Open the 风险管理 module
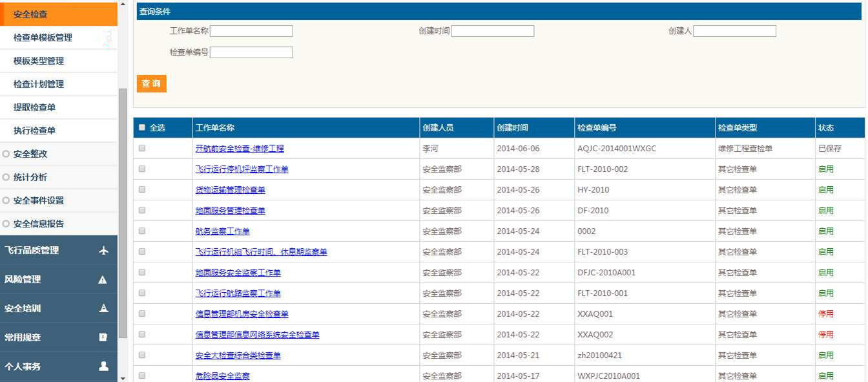Viewport: 868px width, 382px height. pyautogui.click(x=59, y=280)
